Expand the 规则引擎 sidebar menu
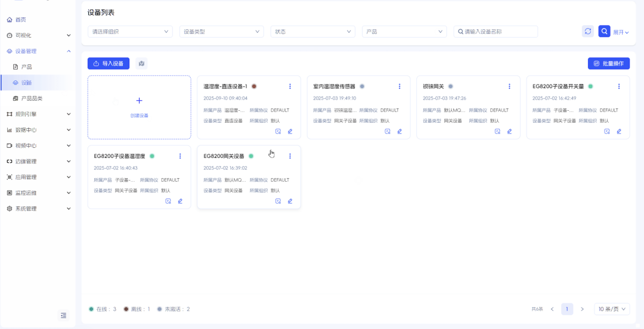 (38, 114)
